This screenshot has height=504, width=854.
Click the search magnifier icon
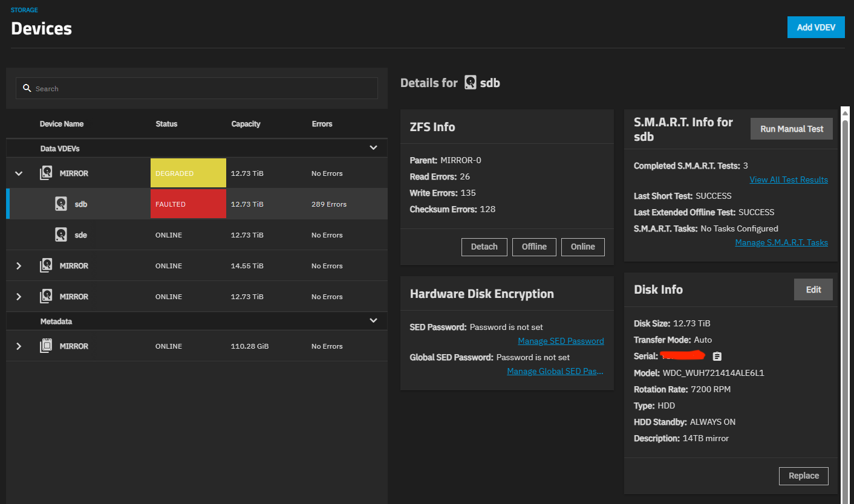pyautogui.click(x=27, y=88)
